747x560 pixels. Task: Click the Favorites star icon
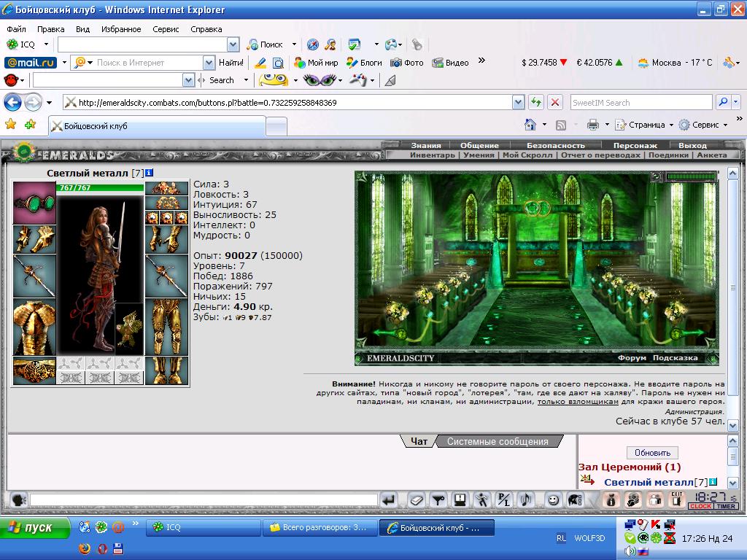(10, 124)
